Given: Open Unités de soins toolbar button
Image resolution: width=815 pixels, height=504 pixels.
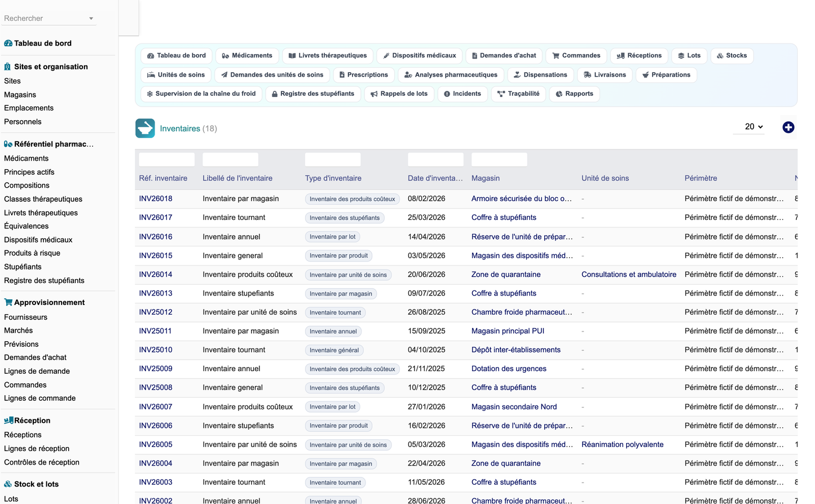Looking at the screenshot, I should [176, 75].
